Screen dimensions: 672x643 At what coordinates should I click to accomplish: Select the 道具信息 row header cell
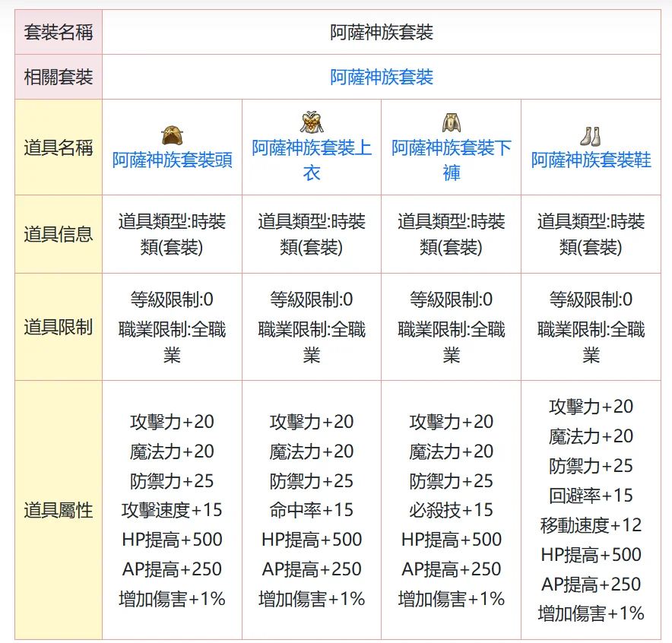(x=59, y=234)
